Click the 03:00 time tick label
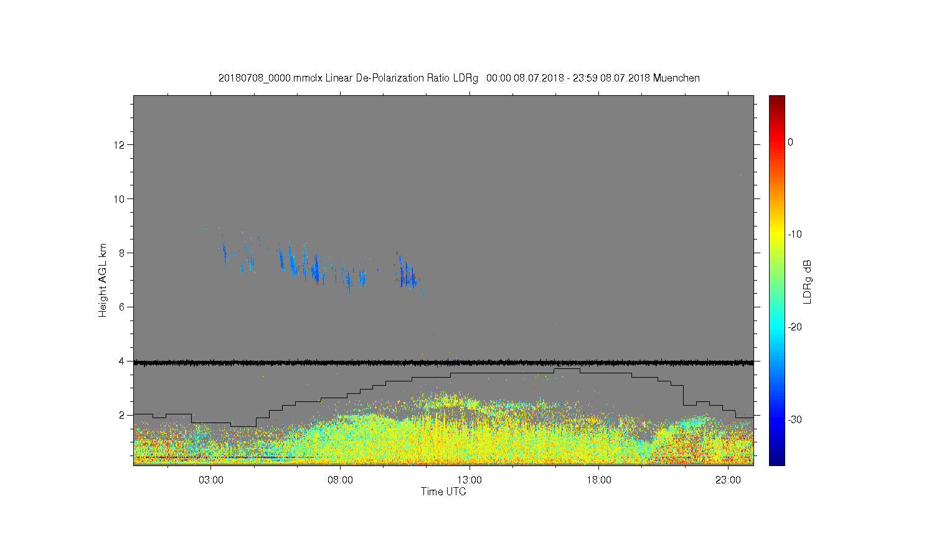The image size is (934, 560). tap(211, 480)
